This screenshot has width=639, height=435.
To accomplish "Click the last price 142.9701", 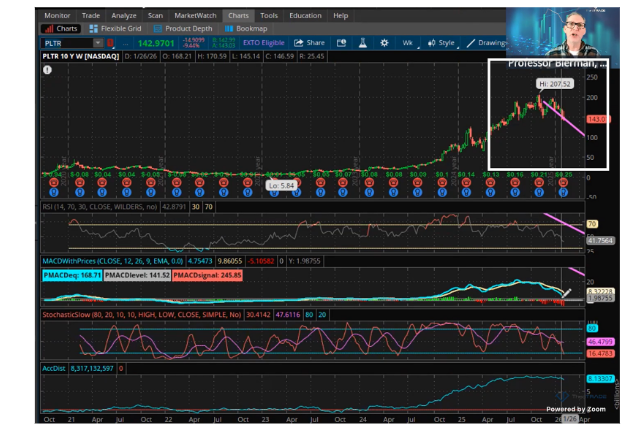I will (x=156, y=43).
